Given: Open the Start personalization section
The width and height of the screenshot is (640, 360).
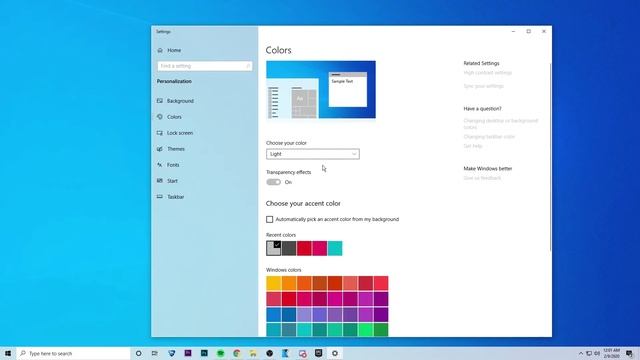Looking at the screenshot, I should [172, 181].
